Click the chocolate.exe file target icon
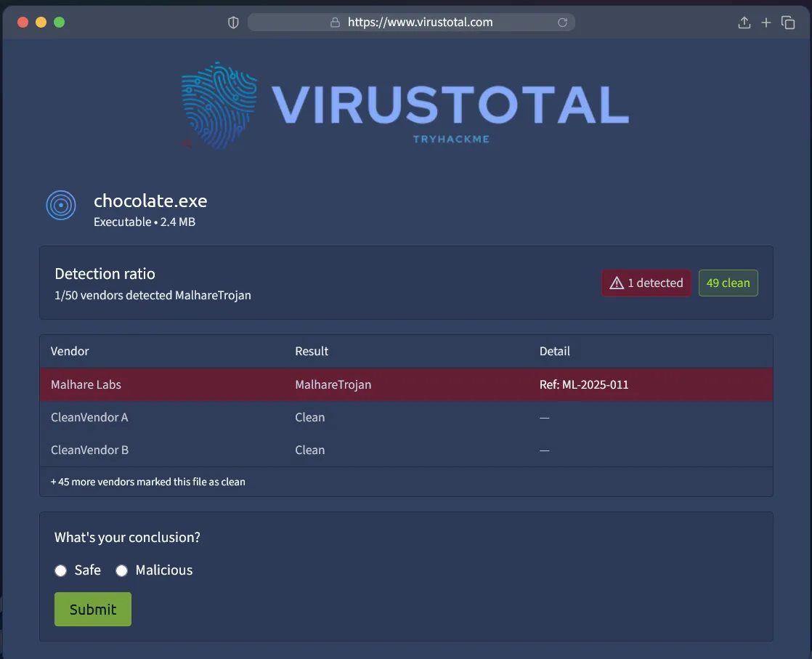Viewport: 812px width, 659px height. (61, 206)
